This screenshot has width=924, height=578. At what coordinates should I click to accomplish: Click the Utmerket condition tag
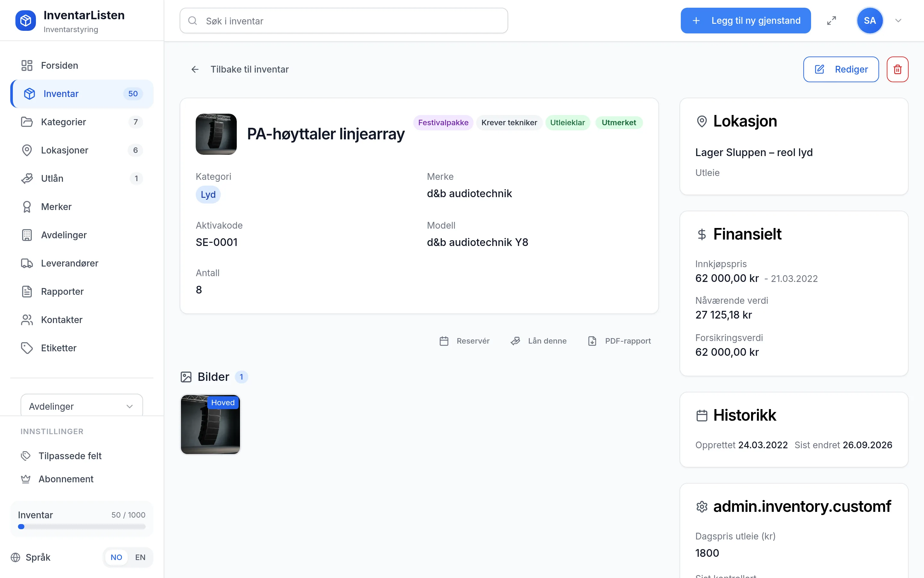click(619, 123)
